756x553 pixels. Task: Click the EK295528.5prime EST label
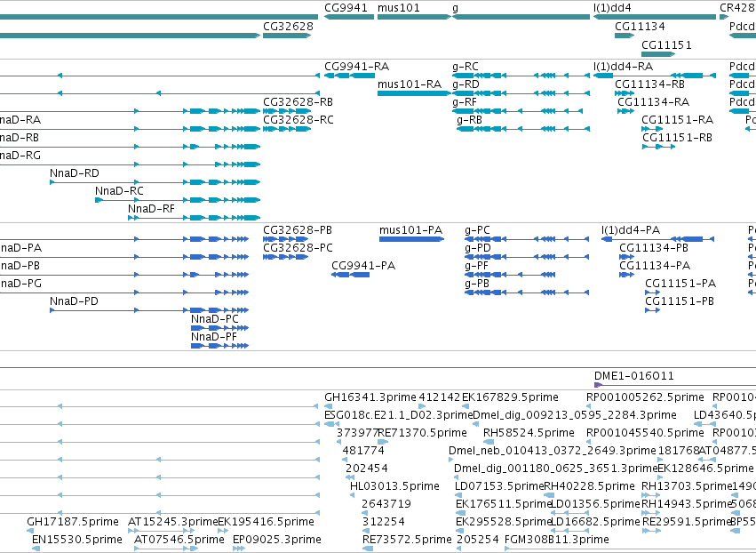(x=503, y=522)
